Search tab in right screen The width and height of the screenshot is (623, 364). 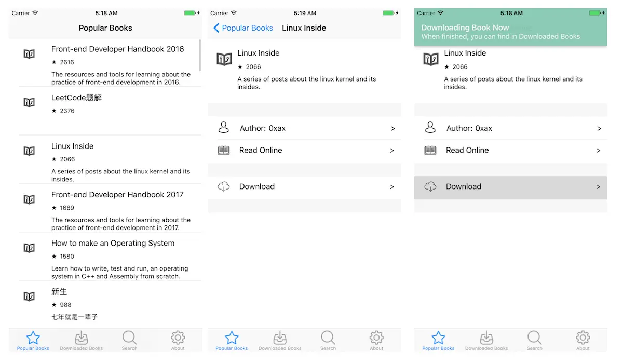(535, 341)
